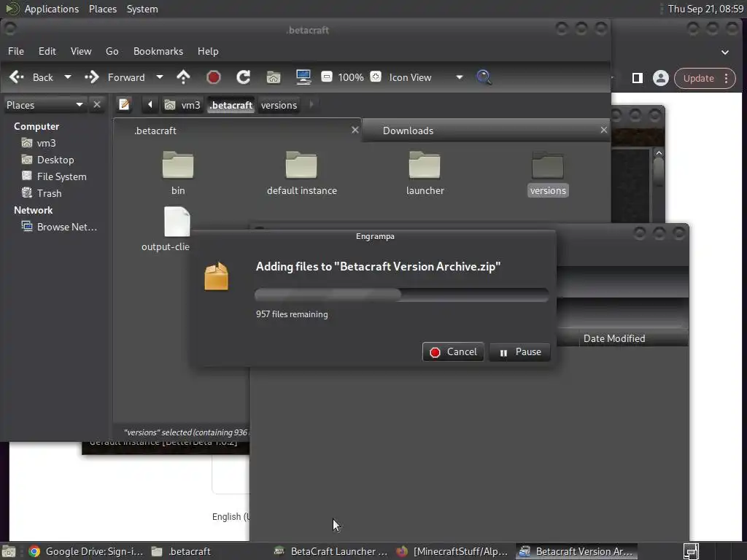
Task: Toggle the text-based location entry button
Action: [124, 104]
